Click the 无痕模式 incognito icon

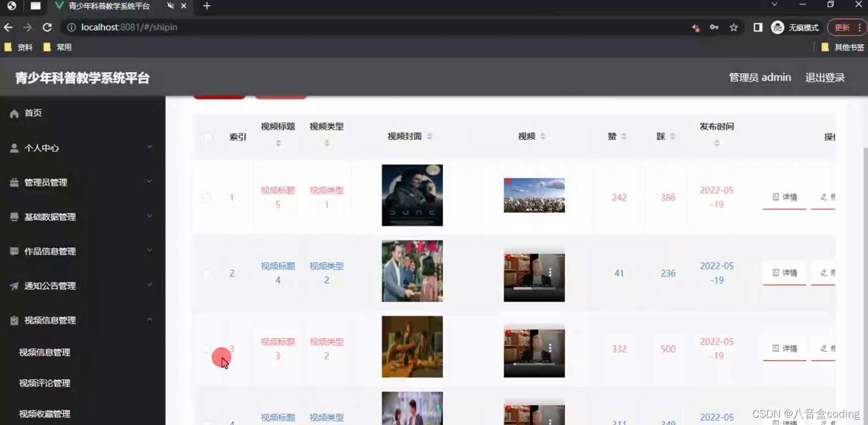(x=778, y=27)
